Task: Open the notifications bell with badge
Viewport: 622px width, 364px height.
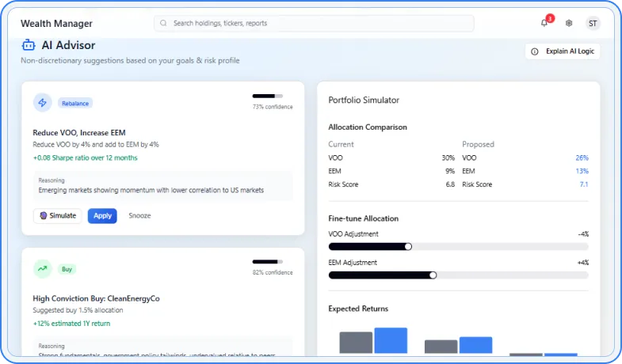Action: (x=544, y=23)
